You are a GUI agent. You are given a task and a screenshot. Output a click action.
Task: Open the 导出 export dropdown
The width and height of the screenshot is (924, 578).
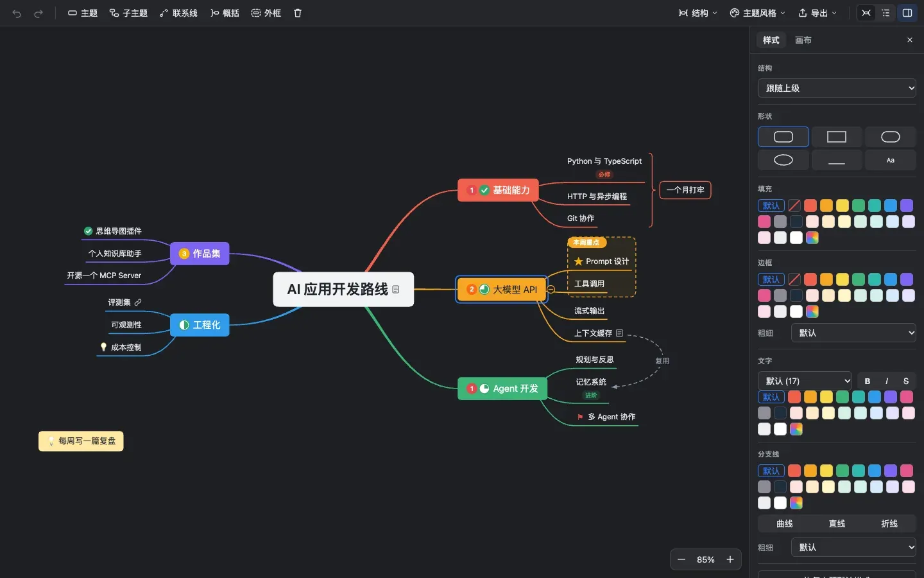(817, 13)
